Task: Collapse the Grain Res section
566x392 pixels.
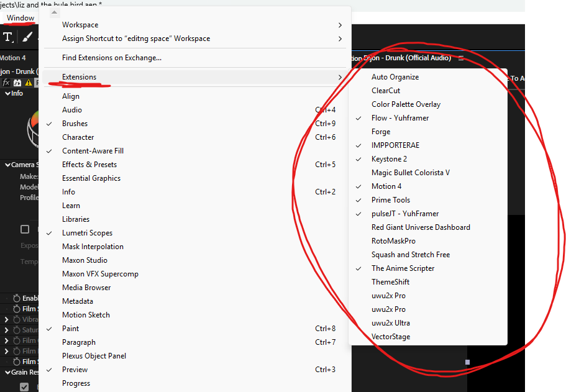Action: click(7, 373)
